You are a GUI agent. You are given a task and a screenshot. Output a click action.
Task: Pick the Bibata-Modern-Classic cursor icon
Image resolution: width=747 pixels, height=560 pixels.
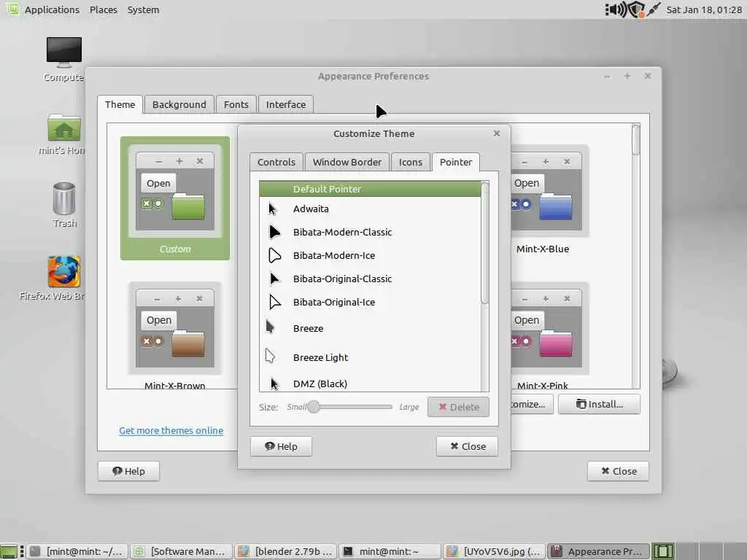(x=274, y=232)
